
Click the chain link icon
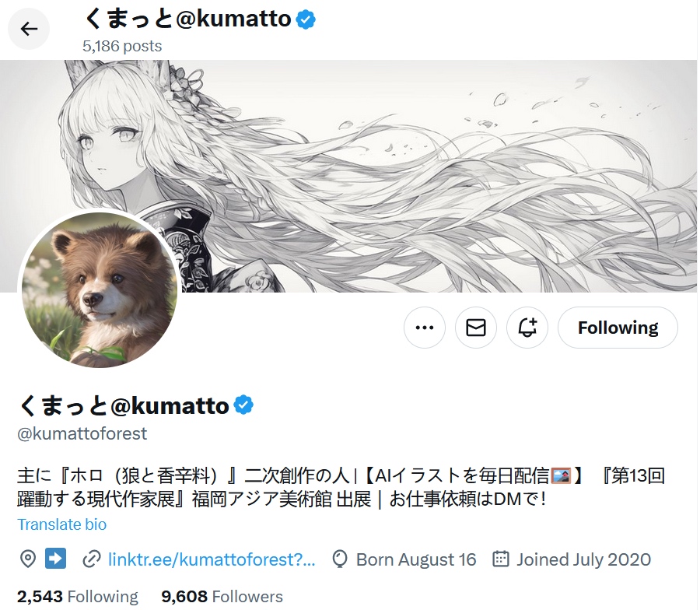tap(92, 559)
